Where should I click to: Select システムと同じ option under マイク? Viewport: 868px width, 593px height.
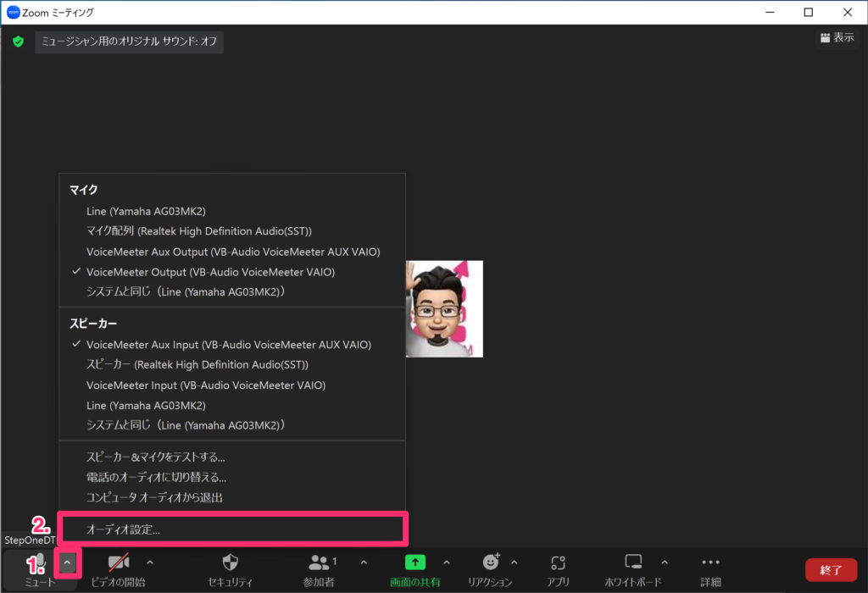(x=232, y=292)
